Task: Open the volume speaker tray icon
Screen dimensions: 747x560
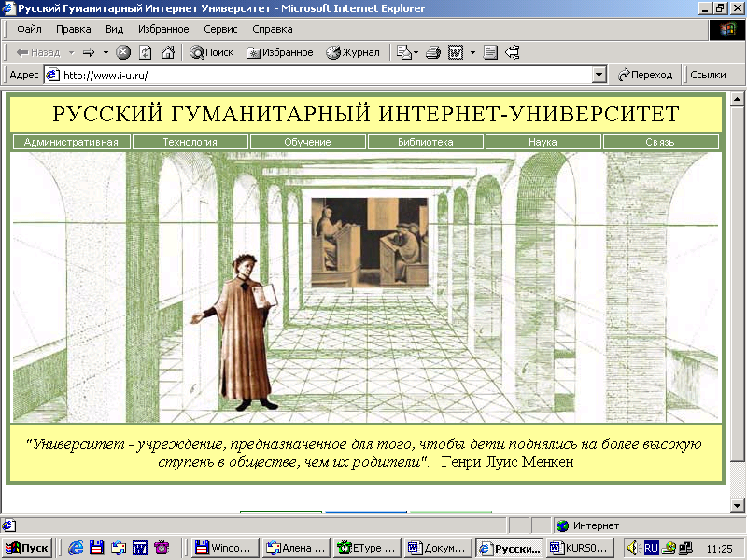Action: [x=633, y=548]
